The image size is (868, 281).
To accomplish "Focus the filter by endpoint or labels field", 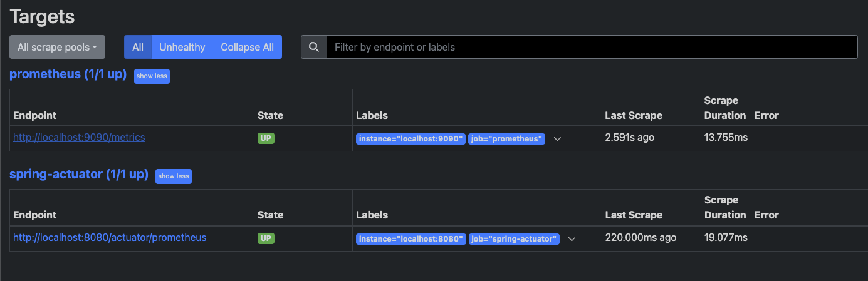I will pyautogui.click(x=592, y=47).
